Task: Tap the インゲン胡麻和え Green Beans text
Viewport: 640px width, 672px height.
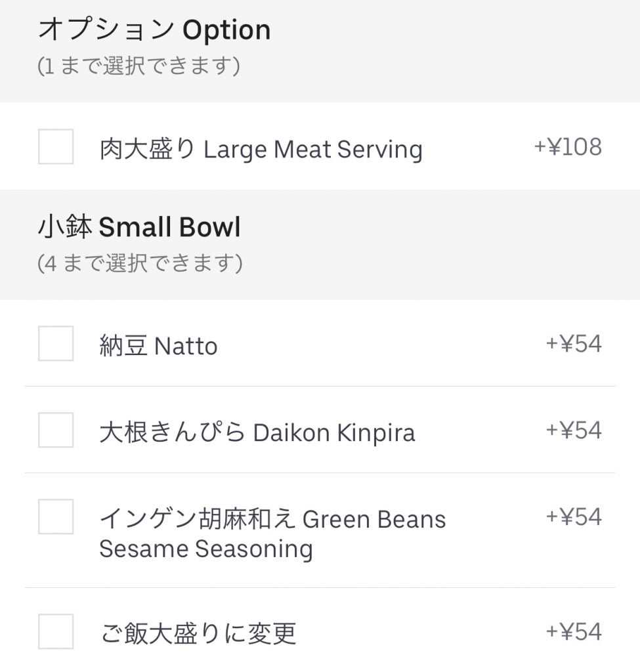Action: point(272,519)
